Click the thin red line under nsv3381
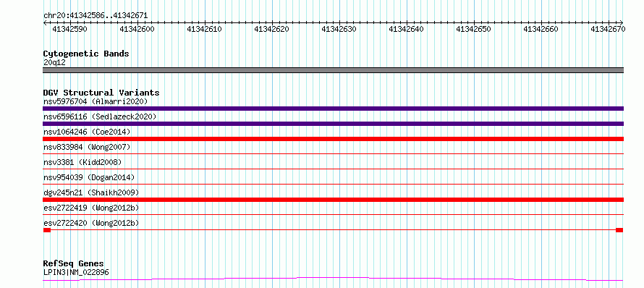Viewport: 644px width, 288px height. pos(333,169)
